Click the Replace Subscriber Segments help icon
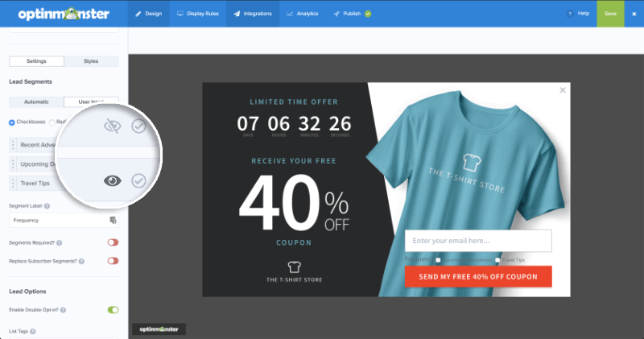The width and height of the screenshot is (644, 339). pos(81,262)
